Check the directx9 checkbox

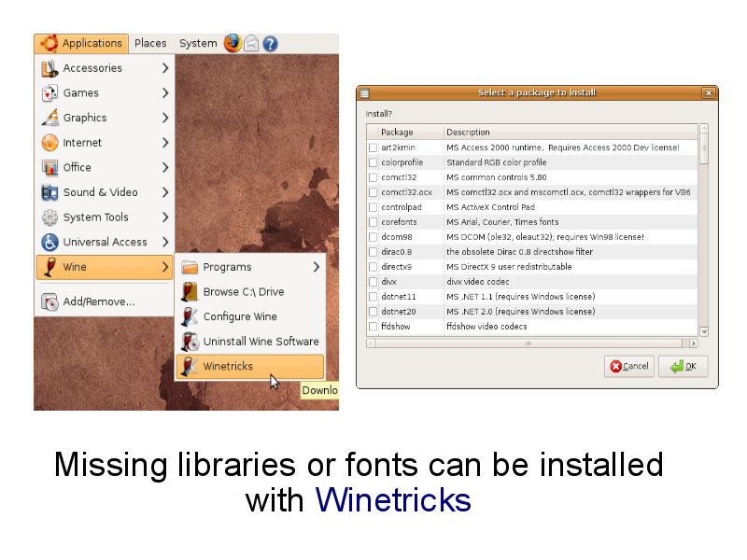point(373,267)
